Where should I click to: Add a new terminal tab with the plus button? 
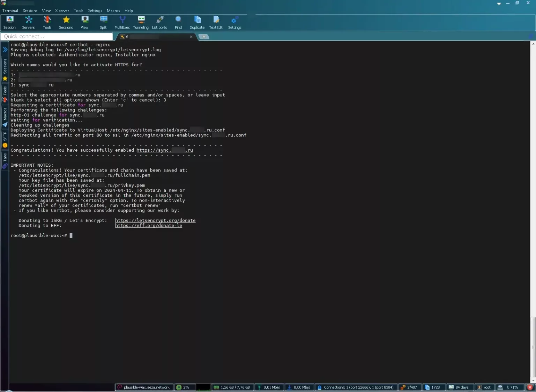(204, 37)
